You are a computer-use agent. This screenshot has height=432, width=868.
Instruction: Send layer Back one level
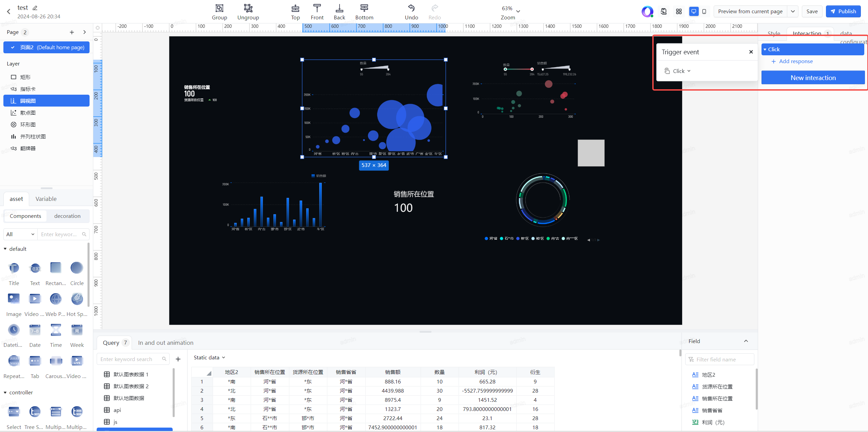pyautogui.click(x=339, y=8)
